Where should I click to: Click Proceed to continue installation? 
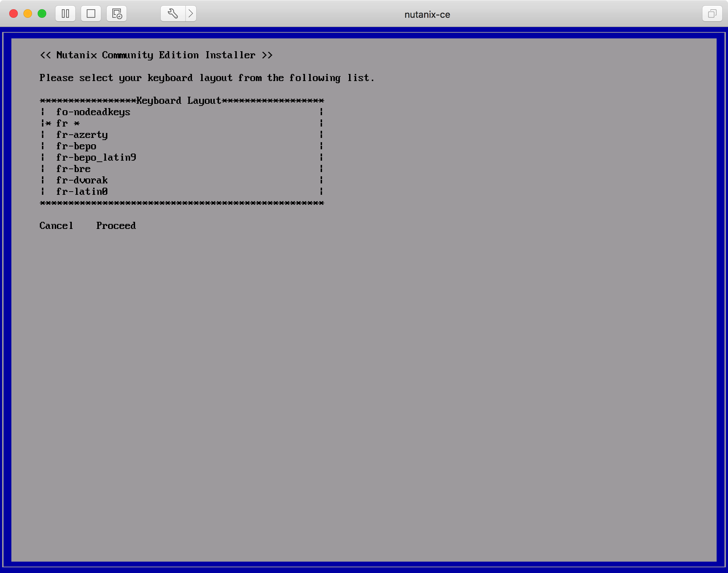pyautogui.click(x=116, y=226)
